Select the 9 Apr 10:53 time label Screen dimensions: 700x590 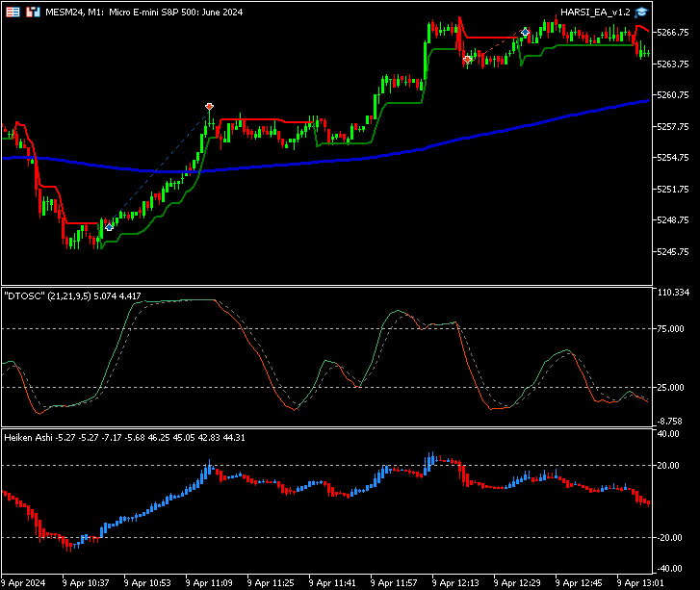point(147,583)
